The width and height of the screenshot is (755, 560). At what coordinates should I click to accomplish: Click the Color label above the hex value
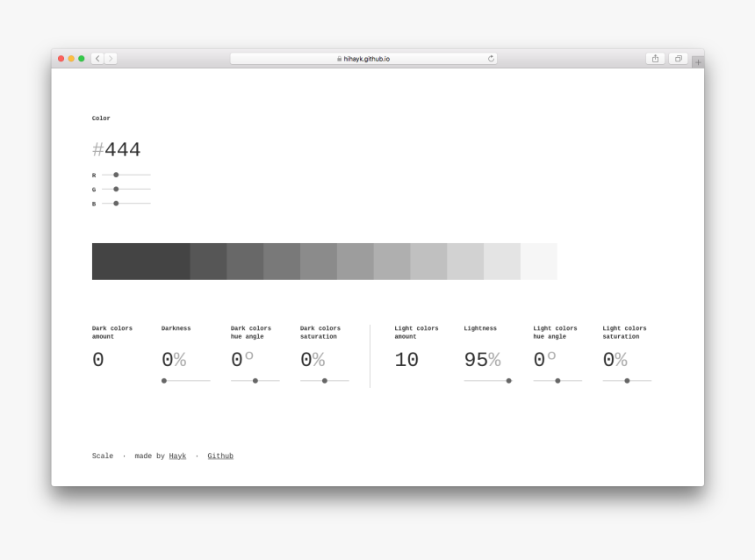pos(101,118)
